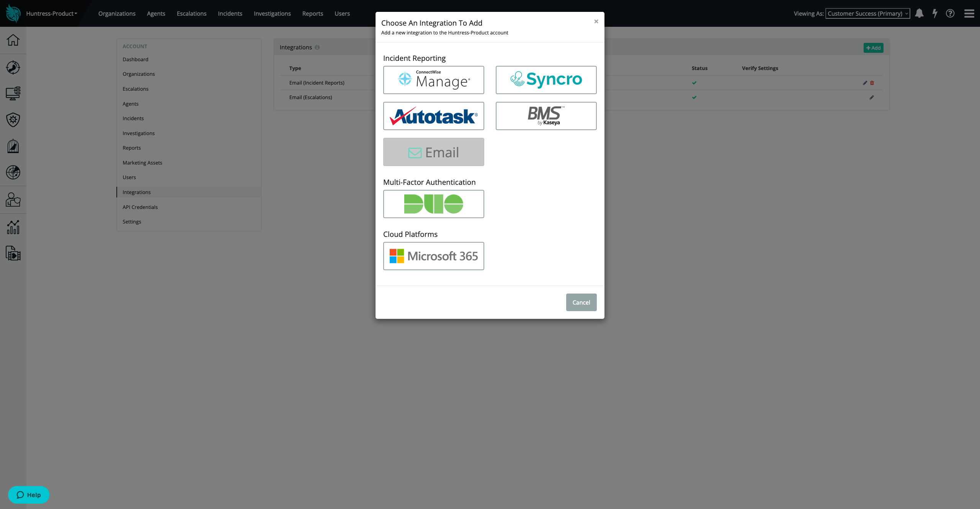Screen dimensions: 980x509
Task: Edit the Email (Incident Reports) integration
Action: (x=865, y=83)
